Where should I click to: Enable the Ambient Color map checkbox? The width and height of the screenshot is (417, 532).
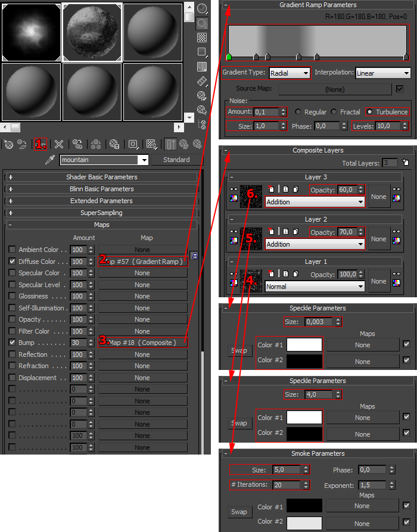point(13,250)
